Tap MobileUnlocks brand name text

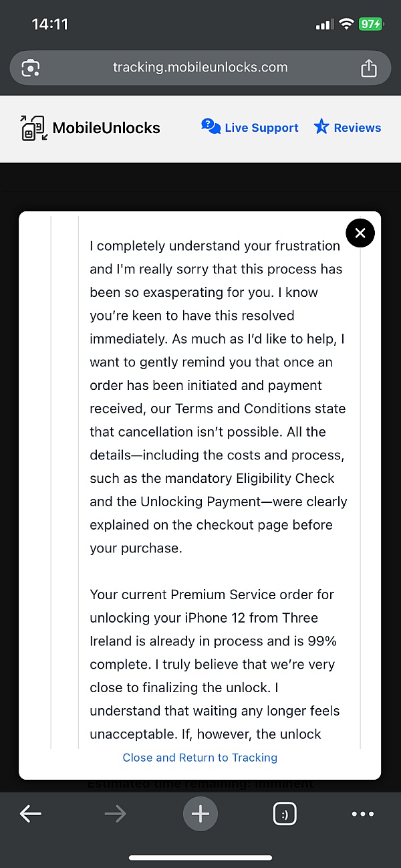(x=106, y=128)
